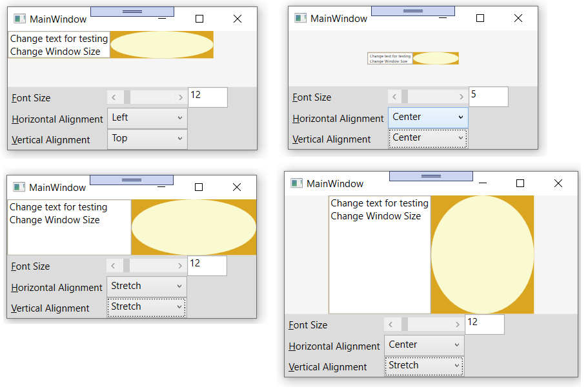Open the Horizontal Alignment dropdown showing Stretch
The image size is (588, 389).
[147, 286]
